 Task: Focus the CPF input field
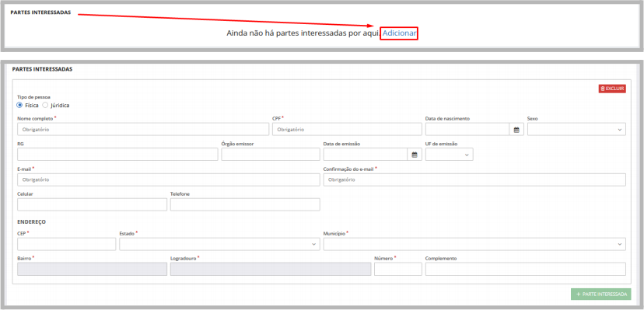point(347,129)
